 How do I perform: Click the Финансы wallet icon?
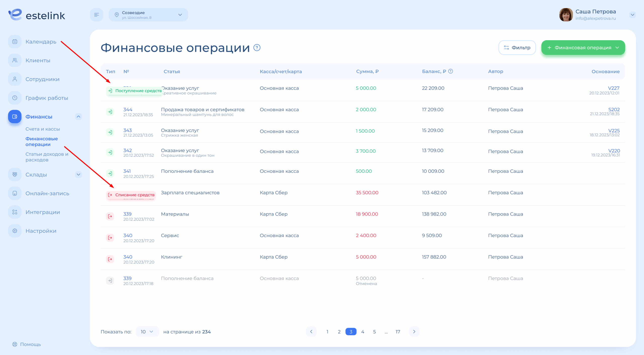tap(15, 117)
